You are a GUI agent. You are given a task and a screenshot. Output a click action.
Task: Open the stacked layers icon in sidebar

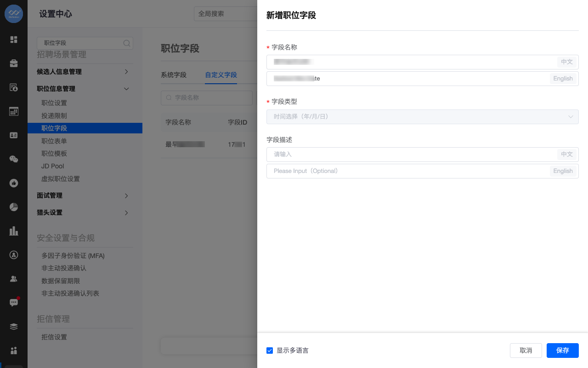tap(14, 327)
